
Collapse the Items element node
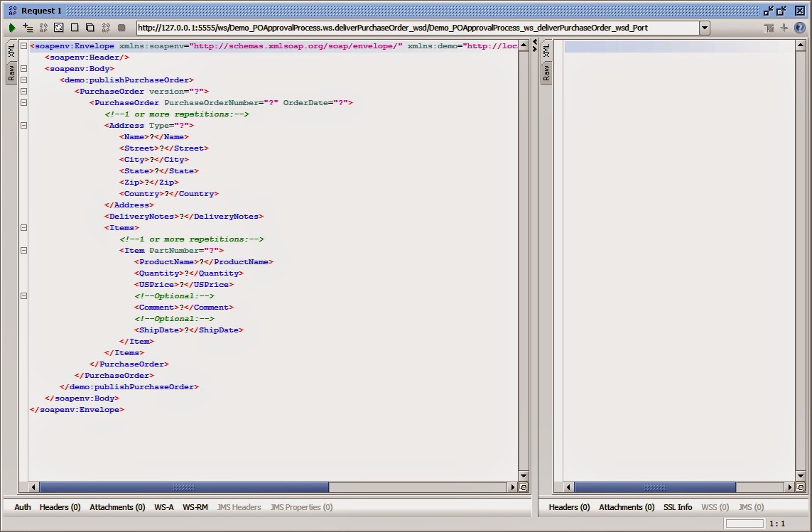pos(23,227)
